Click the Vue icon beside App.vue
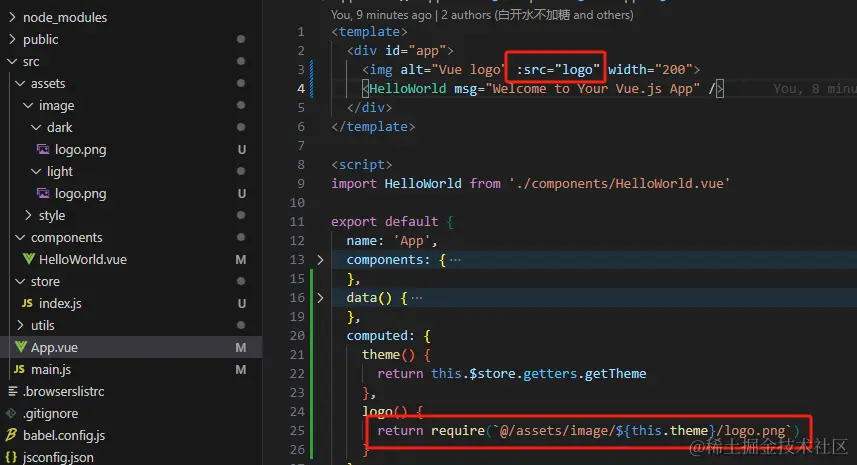This screenshot has height=465, width=857. pos(21,347)
